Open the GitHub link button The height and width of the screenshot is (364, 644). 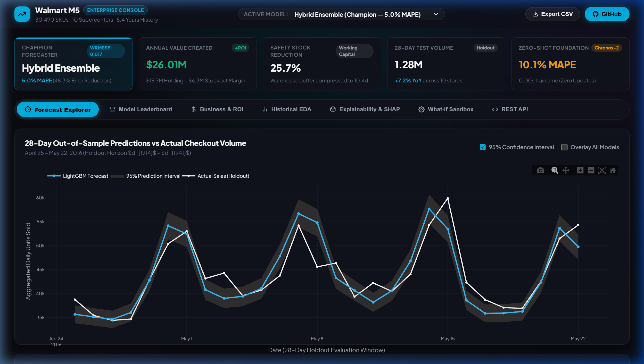[607, 14]
